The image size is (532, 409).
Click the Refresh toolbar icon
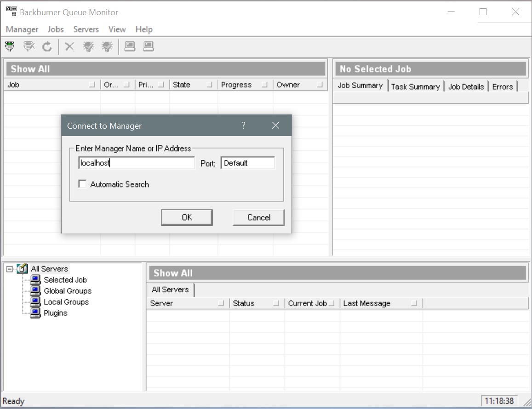point(47,46)
